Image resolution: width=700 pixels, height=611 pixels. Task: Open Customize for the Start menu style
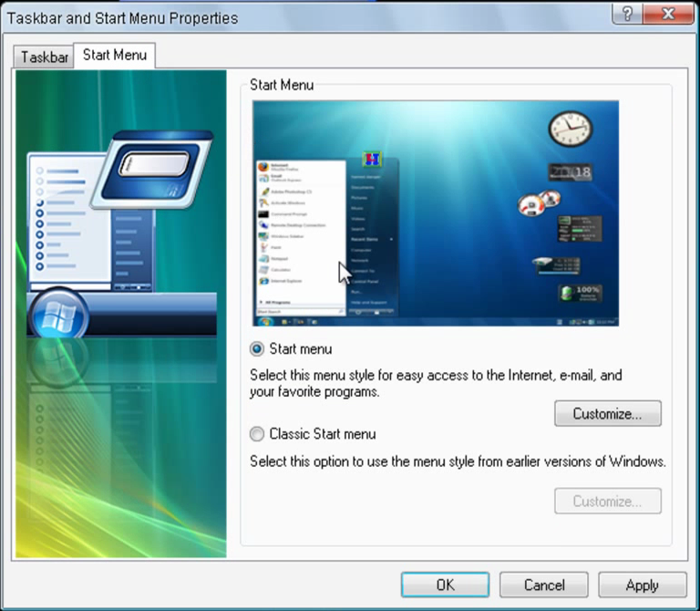pos(608,414)
